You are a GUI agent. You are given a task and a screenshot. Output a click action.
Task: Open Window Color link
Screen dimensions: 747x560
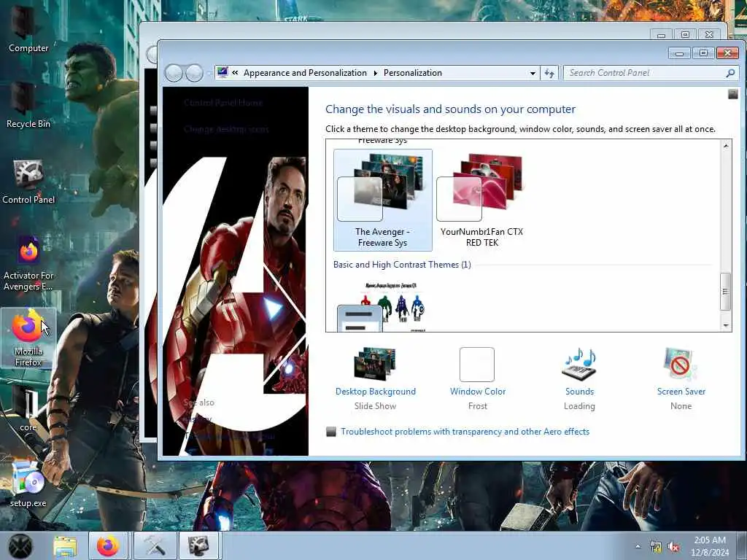478,392
